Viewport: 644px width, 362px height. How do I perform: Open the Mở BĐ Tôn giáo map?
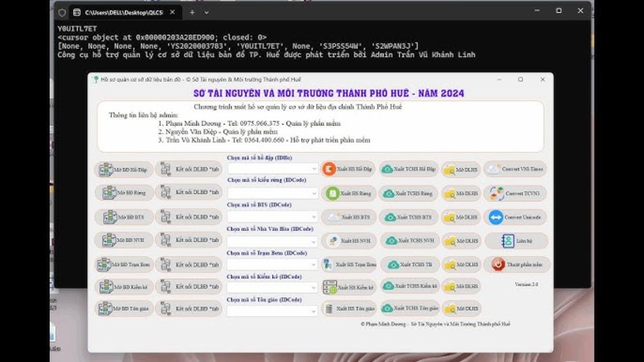(123, 309)
